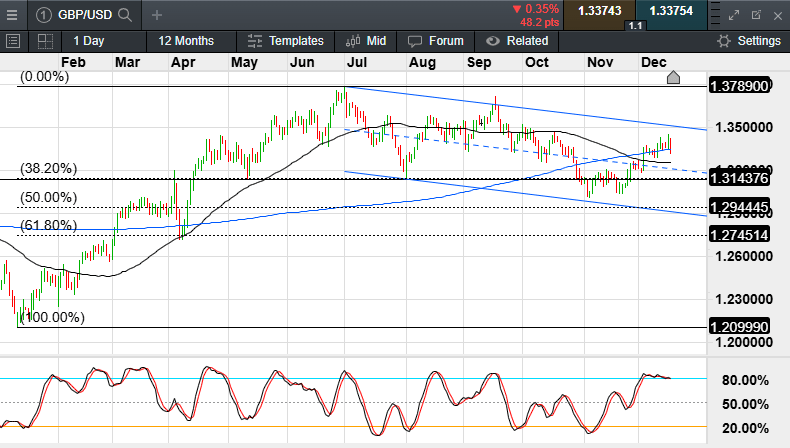This screenshot has width=790, height=448.
Task: Pop out chart into new window
Action: coord(756,15)
